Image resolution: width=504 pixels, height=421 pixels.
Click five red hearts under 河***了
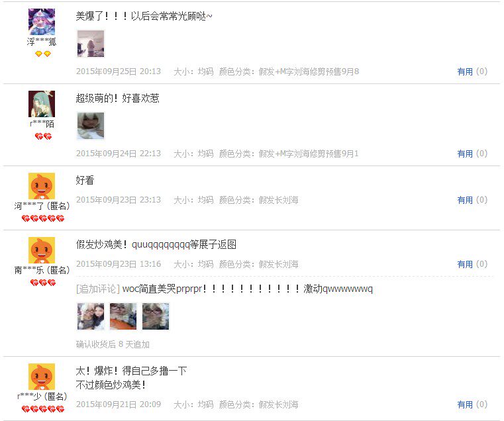point(43,218)
